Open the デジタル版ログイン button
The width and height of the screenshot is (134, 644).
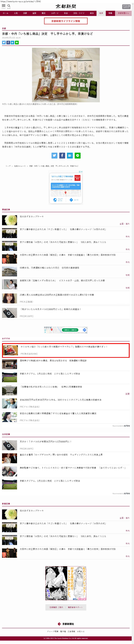point(126,7)
